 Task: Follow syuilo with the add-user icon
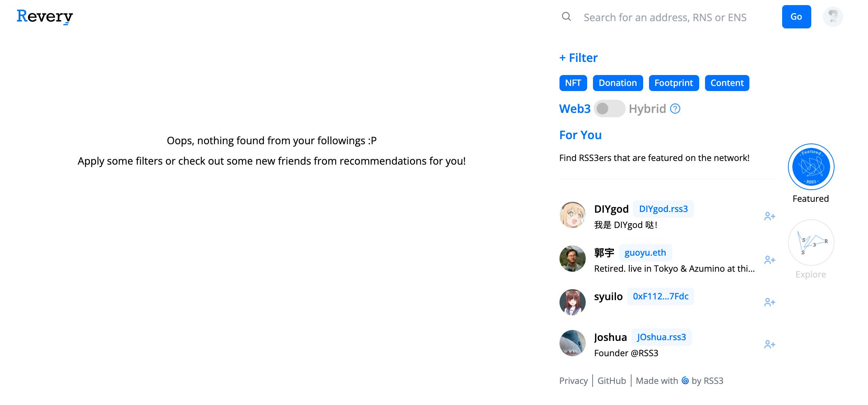tap(769, 302)
